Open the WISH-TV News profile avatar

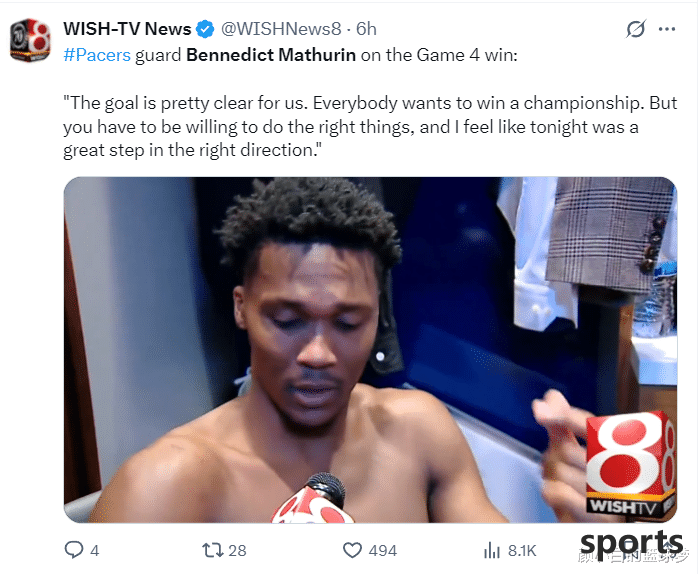point(30,40)
